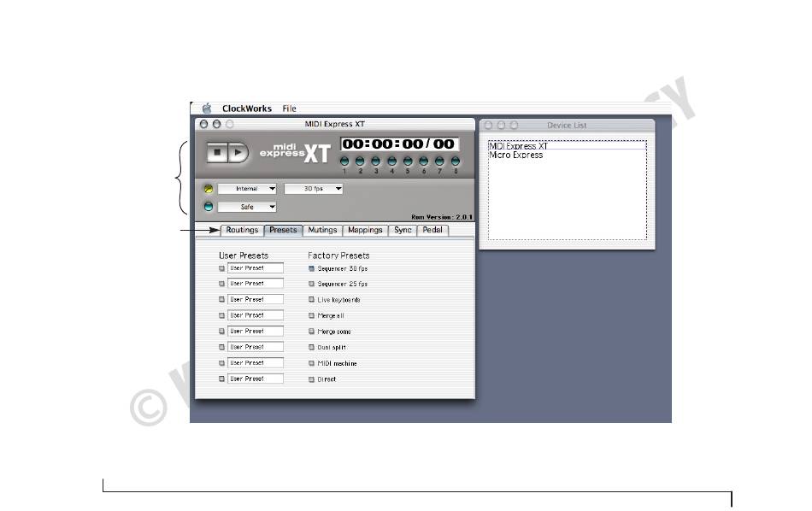Click the eighth User Preset name field
The width and height of the screenshot is (812, 511).
click(256, 379)
